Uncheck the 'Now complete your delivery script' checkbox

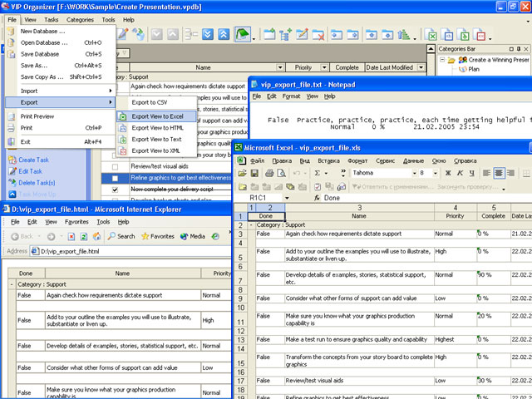pyautogui.click(x=115, y=190)
